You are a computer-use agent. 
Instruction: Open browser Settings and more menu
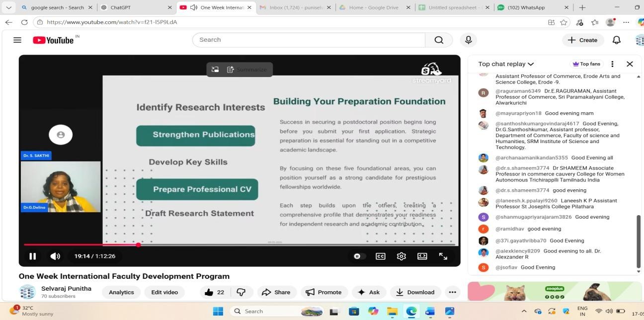point(626,22)
